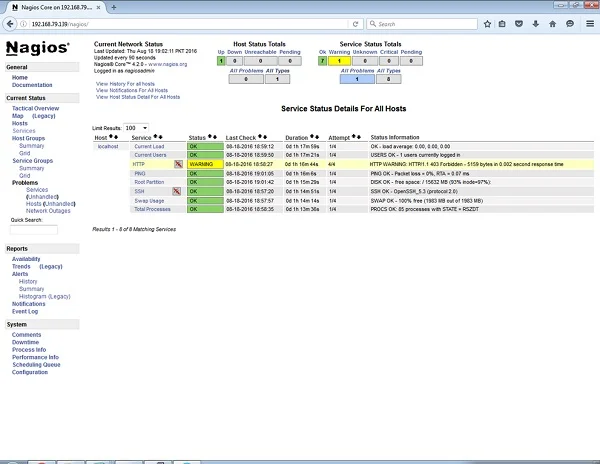The image size is (600, 464).
Task: Open the Total Processes service link
Action: coord(152,209)
